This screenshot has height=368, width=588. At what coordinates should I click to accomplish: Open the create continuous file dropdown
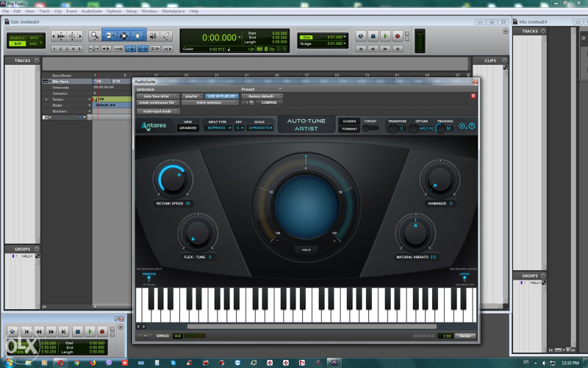pyautogui.click(x=158, y=102)
